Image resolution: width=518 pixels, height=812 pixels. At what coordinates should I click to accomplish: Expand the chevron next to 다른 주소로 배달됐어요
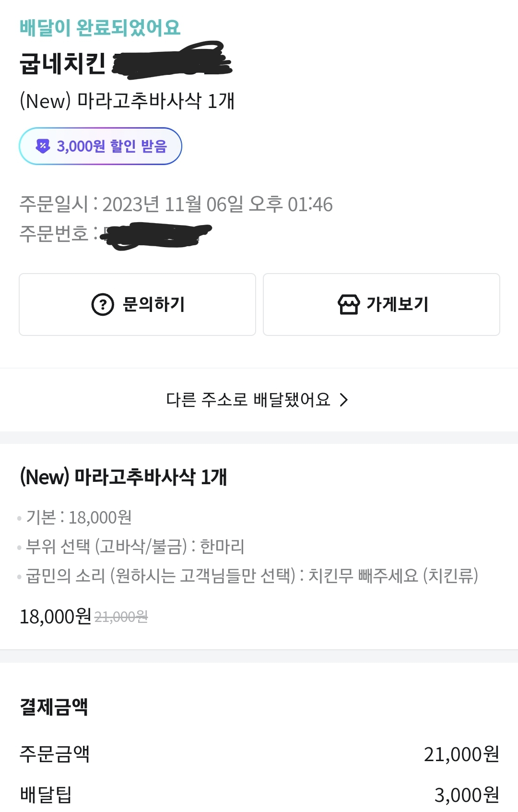point(343,399)
